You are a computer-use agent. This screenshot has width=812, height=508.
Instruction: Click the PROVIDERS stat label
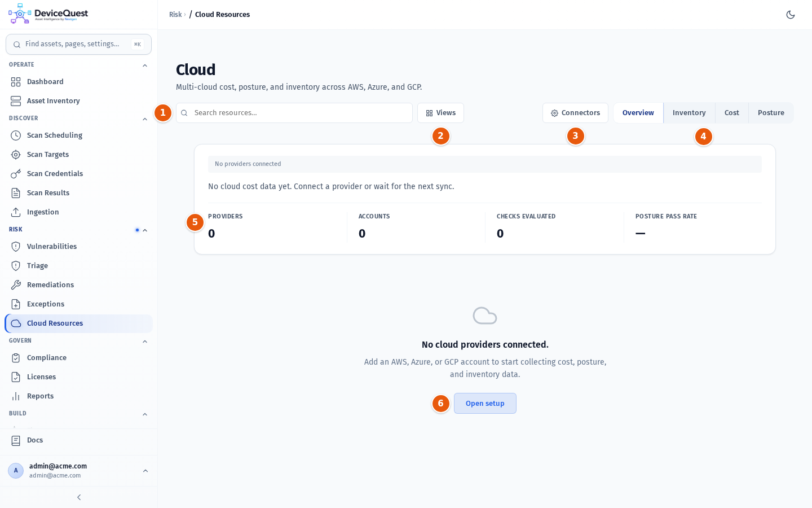[226, 217]
